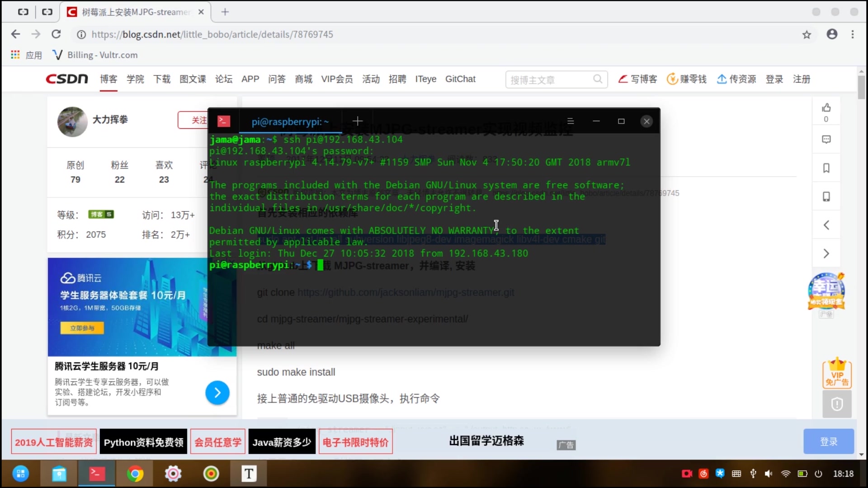The image size is (868, 488).
Task: Click the search magnifier icon
Action: [x=598, y=79]
